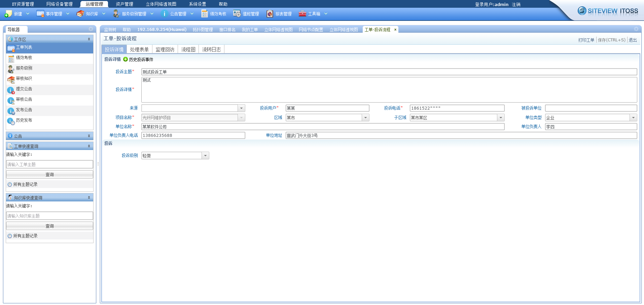
Task: Open the 投诉级别 severity dropdown
Action: click(x=205, y=155)
